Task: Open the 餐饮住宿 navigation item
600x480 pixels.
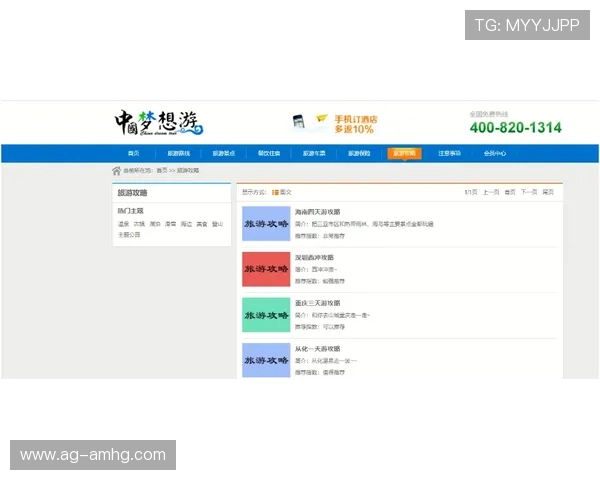Action: [x=269, y=153]
